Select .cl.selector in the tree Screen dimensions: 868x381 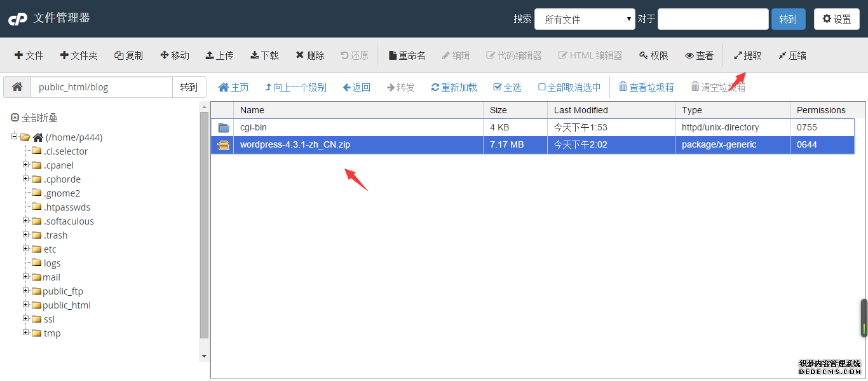point(65,151)
